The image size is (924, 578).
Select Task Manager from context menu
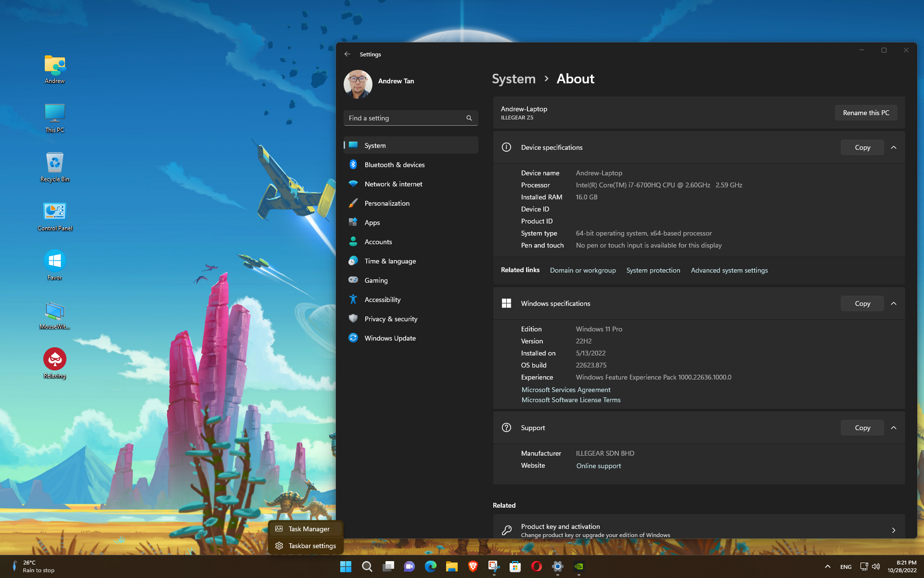point(308,529)
